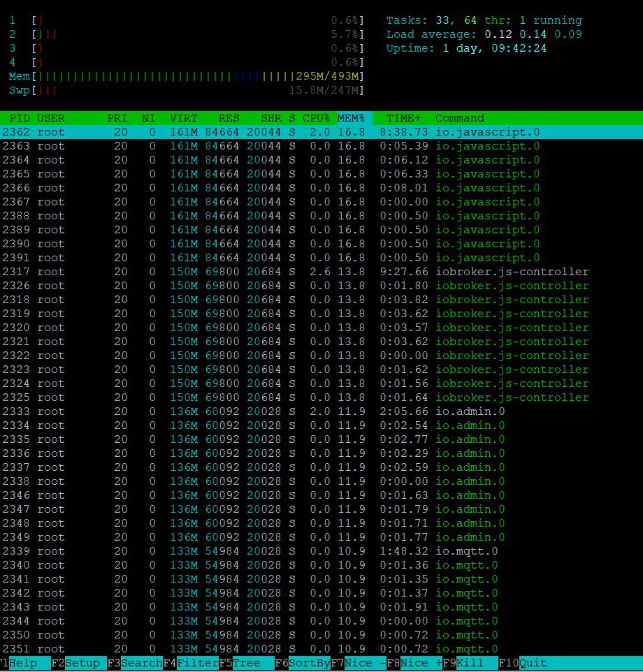Click the Load average line

click(x=484, y=34)
